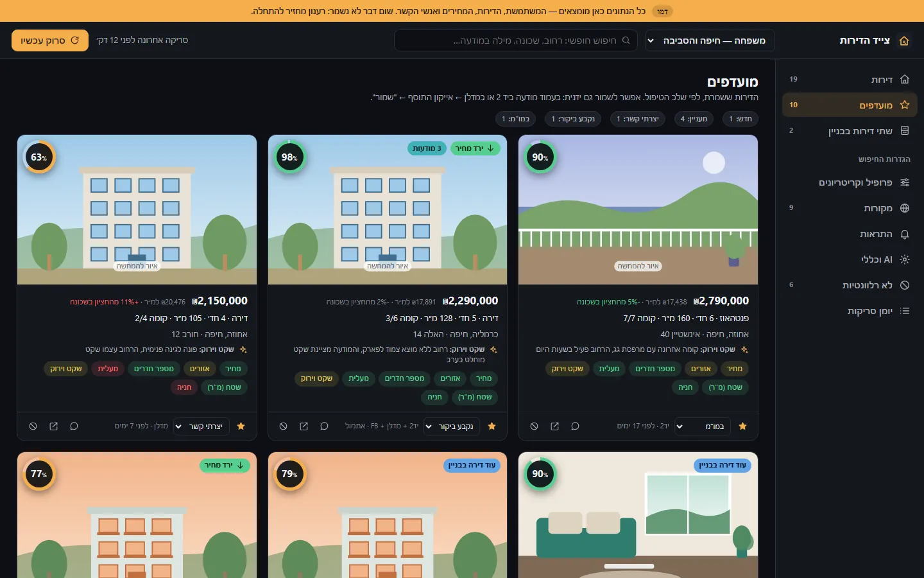This screenshot has width=924, height=578.
Task: Unstar the ₪2,150,000 Ahuza listing
Action: pyautogui.click(x=241, y=426)
